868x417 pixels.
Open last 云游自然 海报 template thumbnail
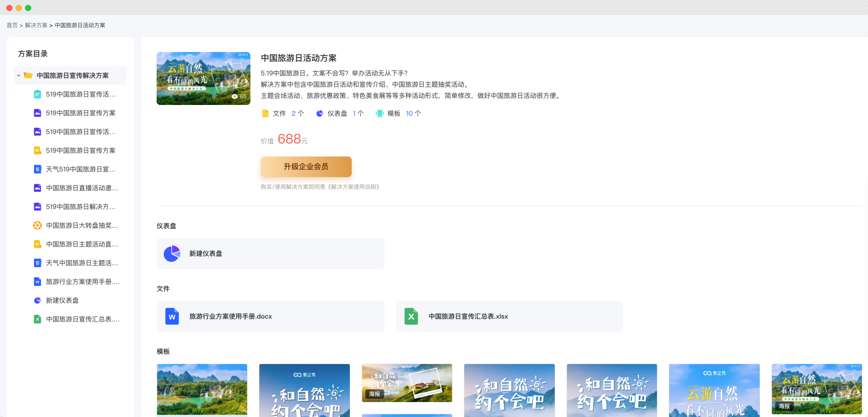817,389
